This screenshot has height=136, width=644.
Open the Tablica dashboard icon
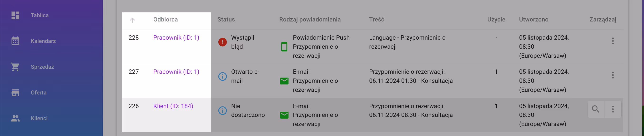(x=15, y=15)
